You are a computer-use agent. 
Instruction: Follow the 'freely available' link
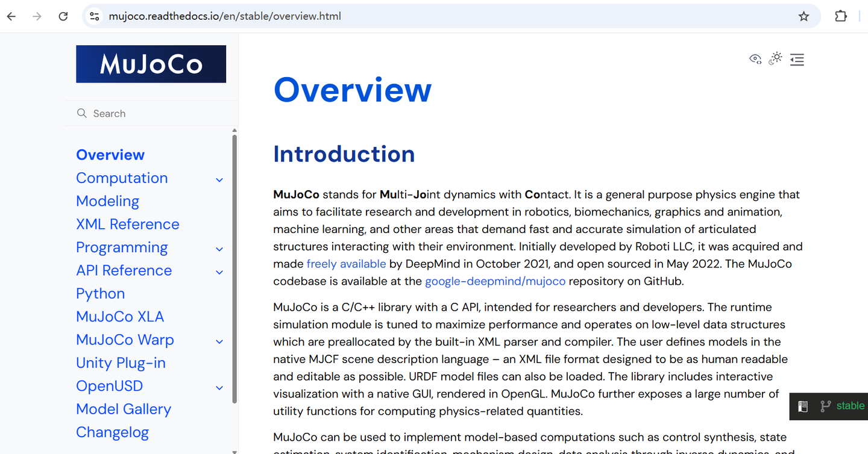pos(346,264)
